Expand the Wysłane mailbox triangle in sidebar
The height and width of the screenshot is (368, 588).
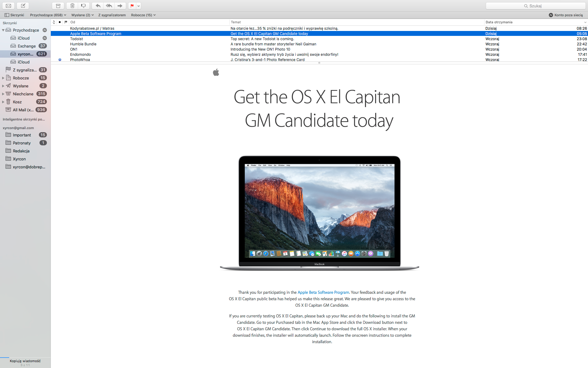click(x=3, y=86)
